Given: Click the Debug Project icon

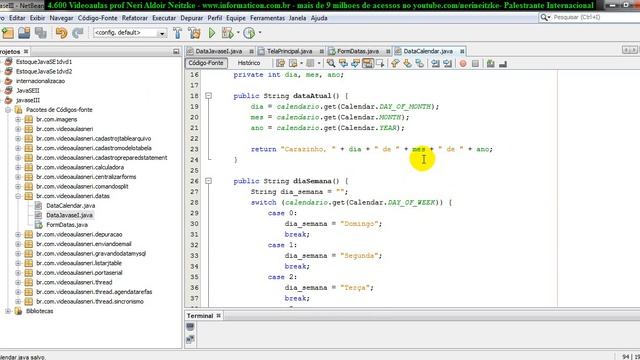Looking at the screenshot, I should [x=227, y=33].
